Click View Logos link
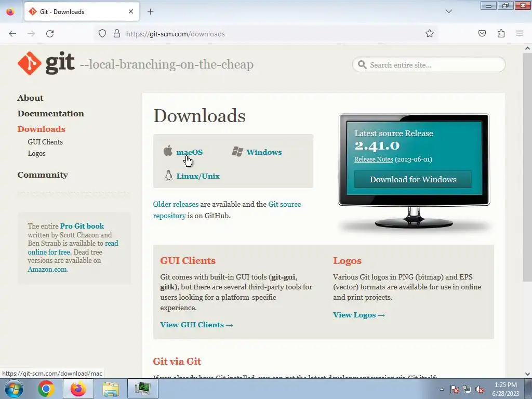Image resolution: width=532 pixels, height=399 pixels. point(359,315)
